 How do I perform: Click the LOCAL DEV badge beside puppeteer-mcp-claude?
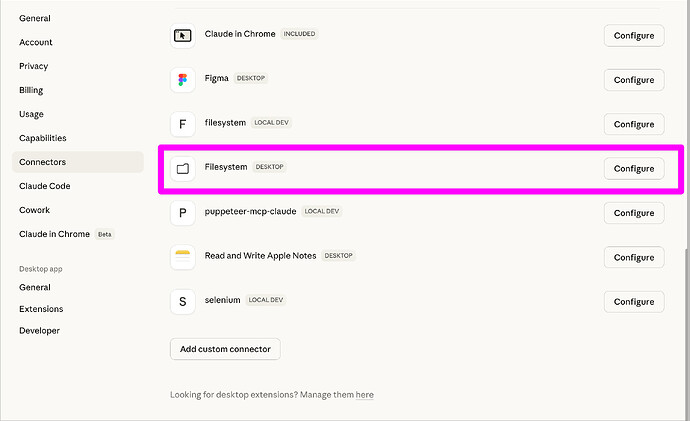[x=322, y=211]
